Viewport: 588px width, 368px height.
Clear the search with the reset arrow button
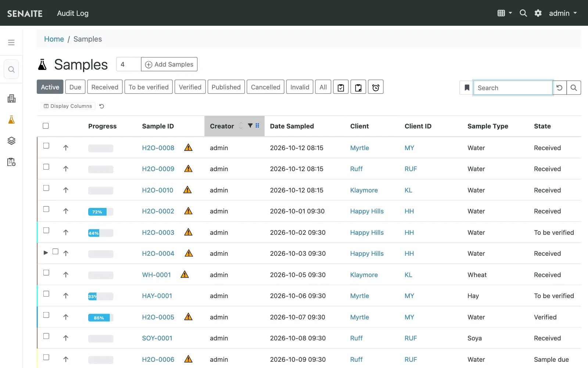point(559,88)
